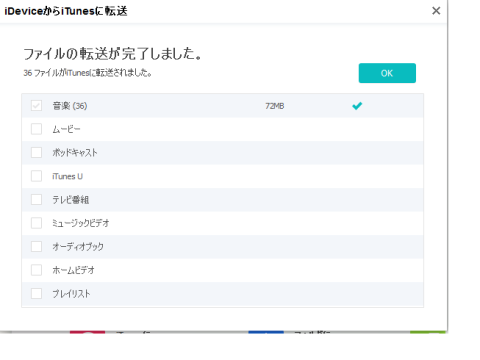
Task: Click the オーディオブック row label
Action: pos(78,247)
